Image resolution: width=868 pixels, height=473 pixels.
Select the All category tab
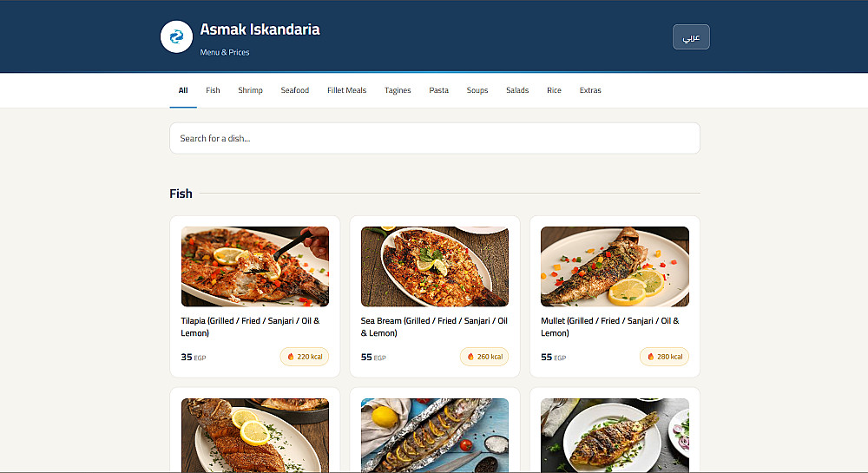(183, 90)
